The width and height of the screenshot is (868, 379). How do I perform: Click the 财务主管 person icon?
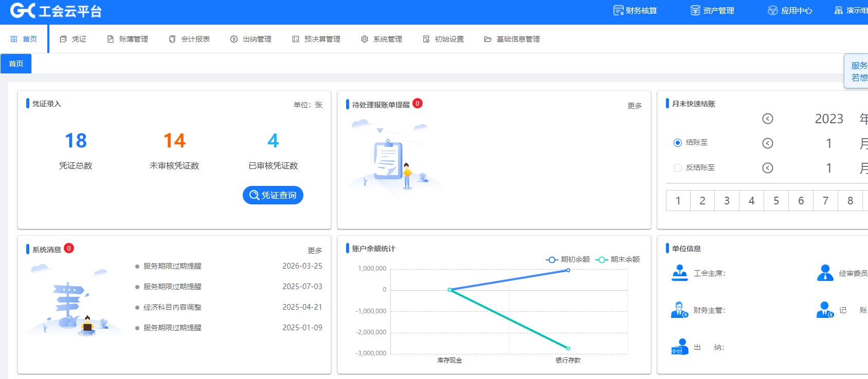(x=679, y=310)
